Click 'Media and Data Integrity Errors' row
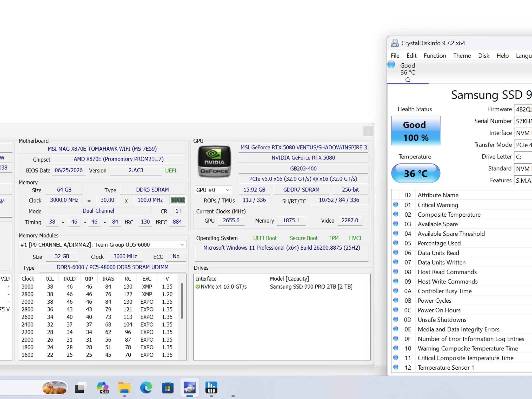This screenshot has height=399, width=532. [x=462, y=329]
